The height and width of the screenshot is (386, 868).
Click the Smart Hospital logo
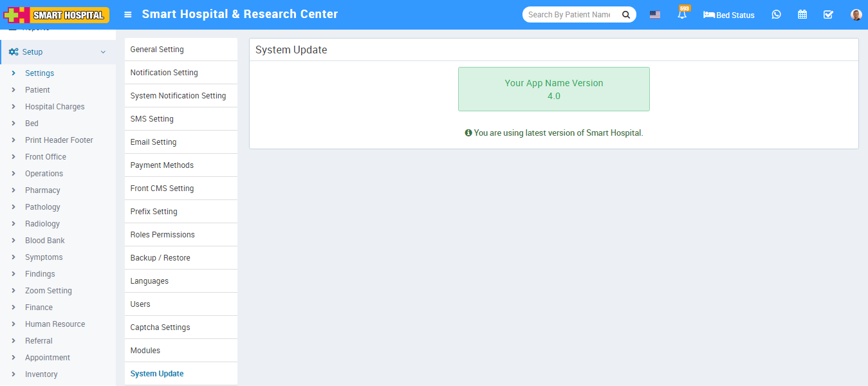click(x=57, y=15)
